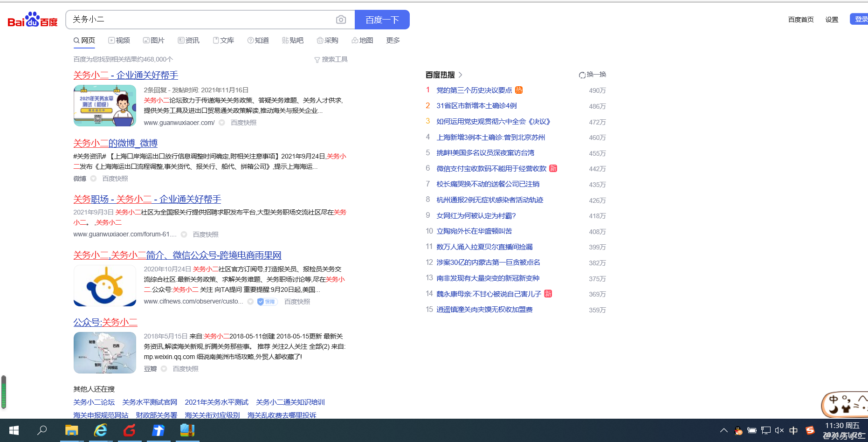Click the muted volume tray icon
868x442 pixels.
click(779, 430)
